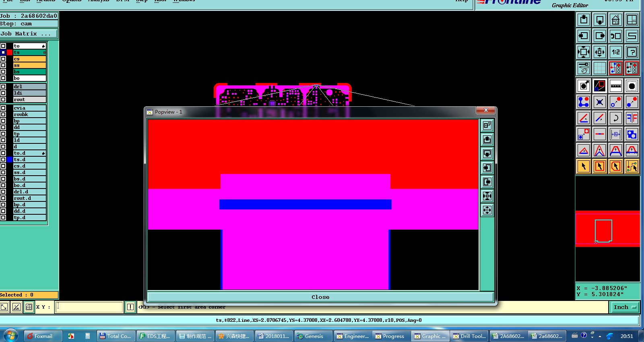This screenshot has width=644, height=342.
Task: Open the wrench and palette settings icon
Action: coord(584,68)
